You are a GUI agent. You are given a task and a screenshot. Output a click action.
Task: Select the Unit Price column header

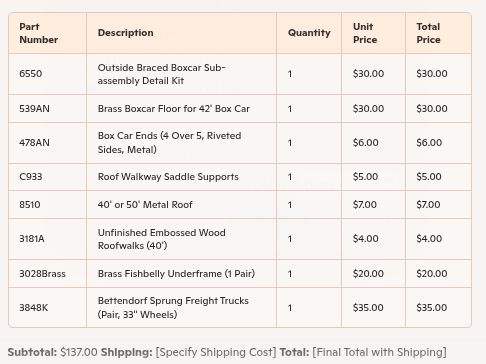373,33
